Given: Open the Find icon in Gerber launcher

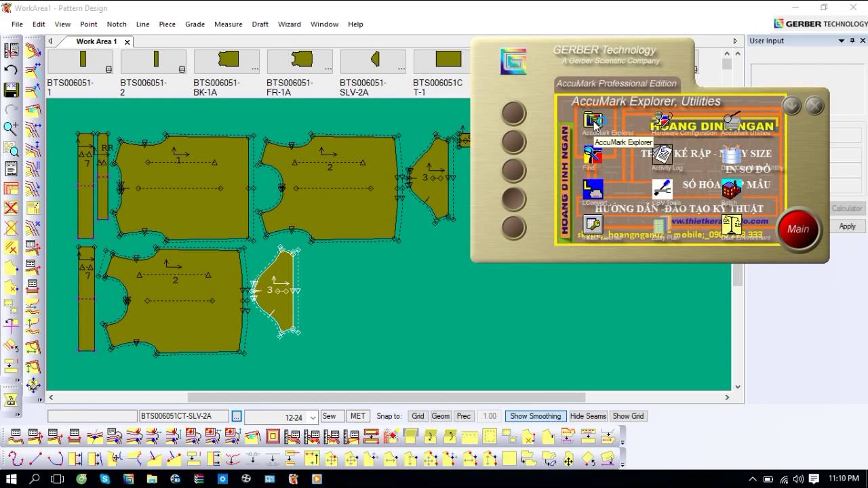Looking at the screenshot, I should coord(593,155).
